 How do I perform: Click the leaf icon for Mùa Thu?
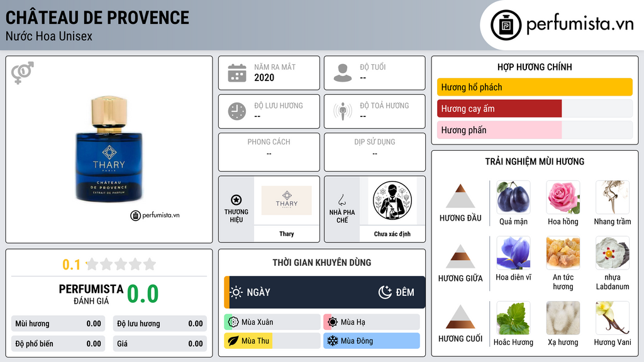tap(233, 341)
